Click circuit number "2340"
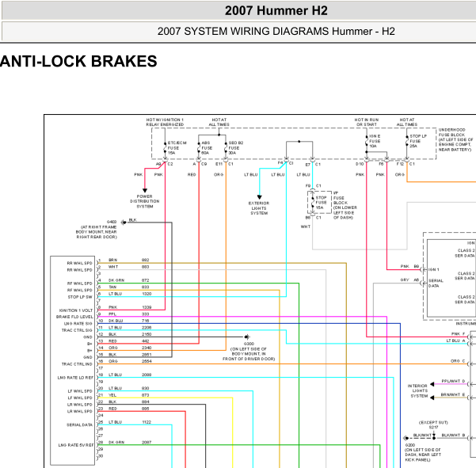 point(147,348)
